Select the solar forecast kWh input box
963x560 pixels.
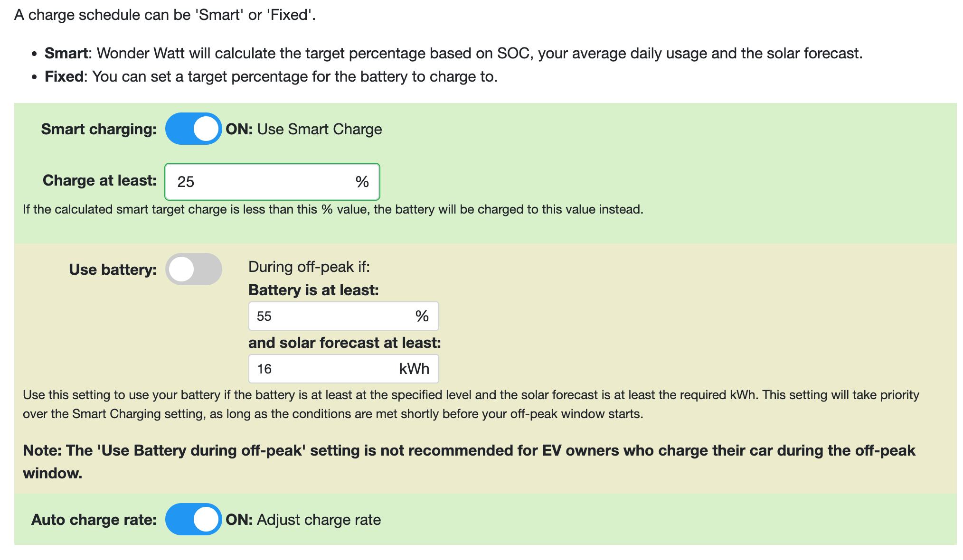343,369
